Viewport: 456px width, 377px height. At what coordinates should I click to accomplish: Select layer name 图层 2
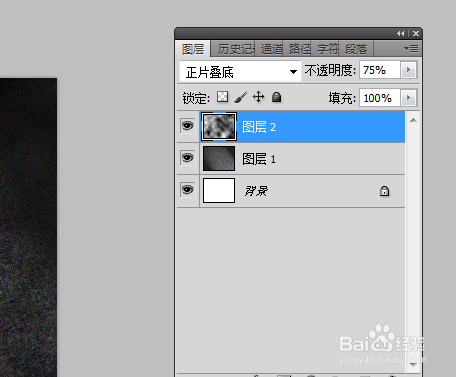259,127
